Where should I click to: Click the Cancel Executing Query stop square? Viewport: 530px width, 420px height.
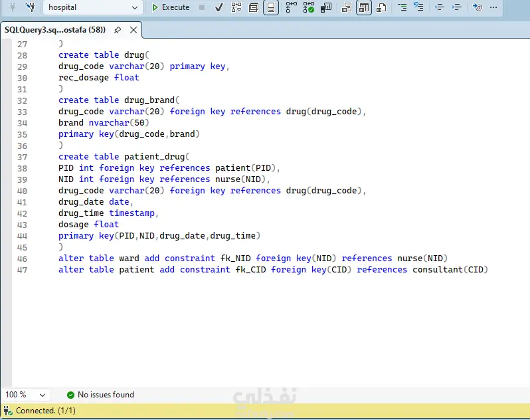coord(202,7)
